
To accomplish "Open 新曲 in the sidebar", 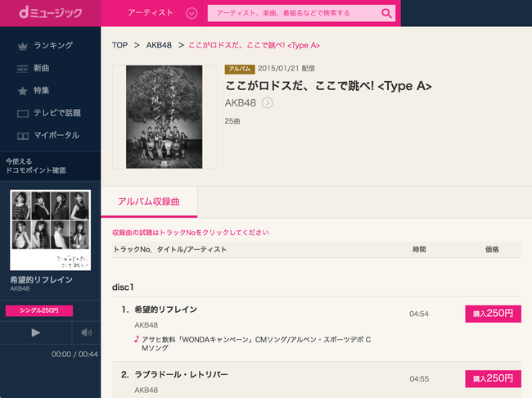I will click(41, 68).
